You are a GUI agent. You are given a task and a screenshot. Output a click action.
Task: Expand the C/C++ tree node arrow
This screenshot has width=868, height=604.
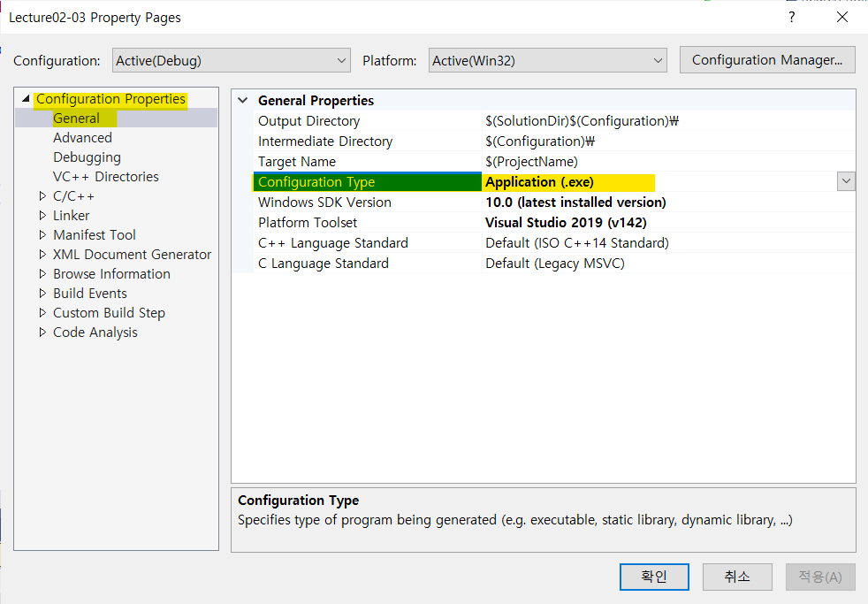point(42,196)
